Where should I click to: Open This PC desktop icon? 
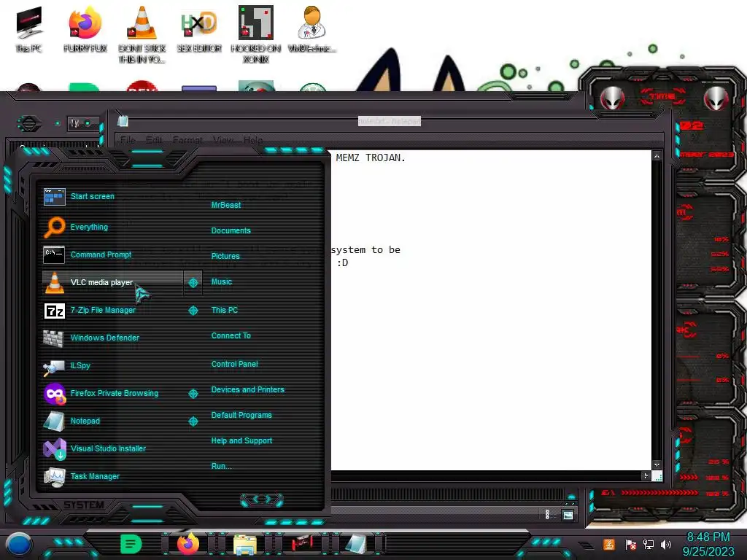[28, 29]
